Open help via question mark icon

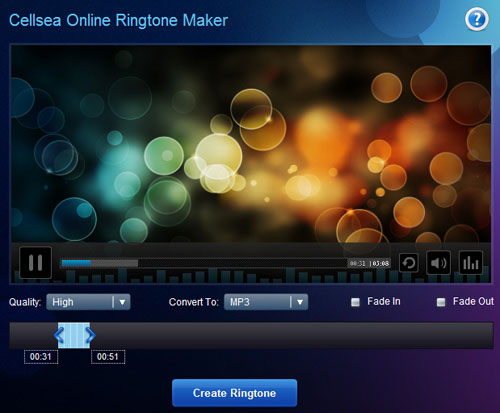477,19
